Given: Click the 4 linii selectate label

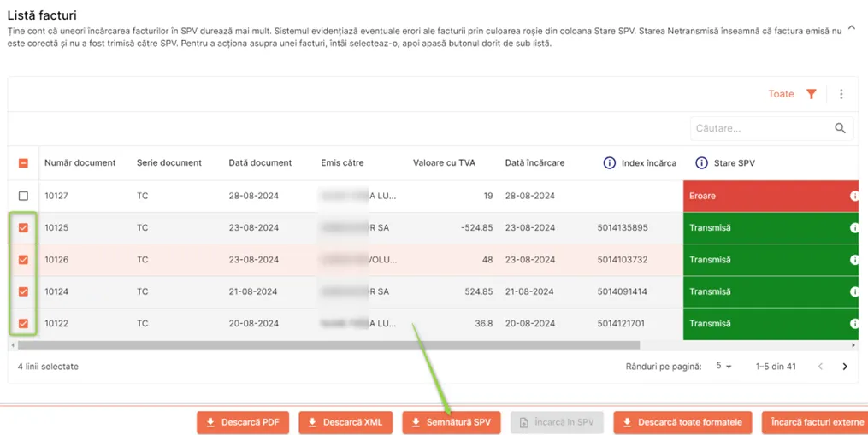Looking at the screenshot, I should [x=48, y=367].
